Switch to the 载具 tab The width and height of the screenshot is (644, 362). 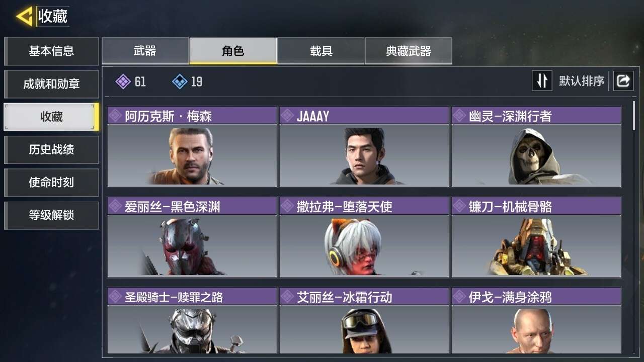pos(321,51)
